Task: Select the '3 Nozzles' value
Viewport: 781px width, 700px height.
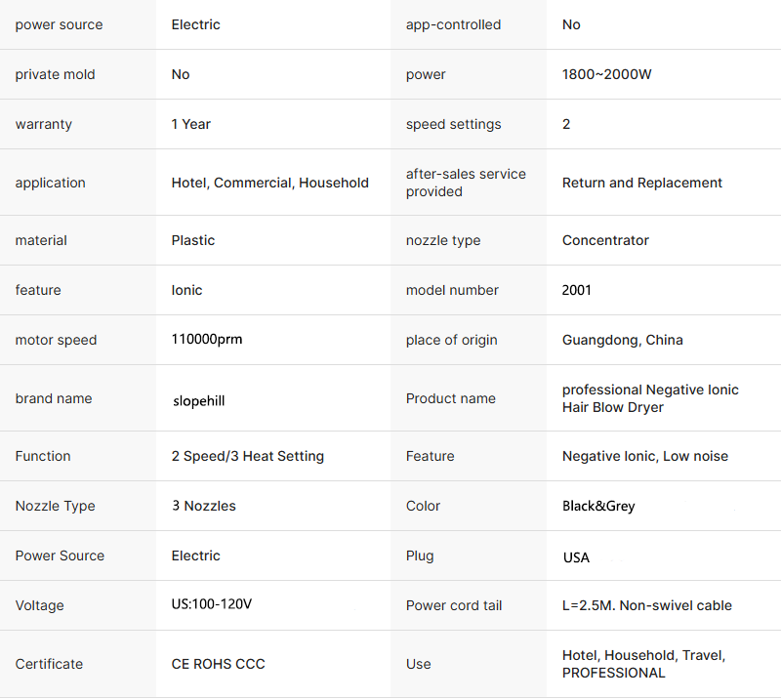Action: pos(203,506)
